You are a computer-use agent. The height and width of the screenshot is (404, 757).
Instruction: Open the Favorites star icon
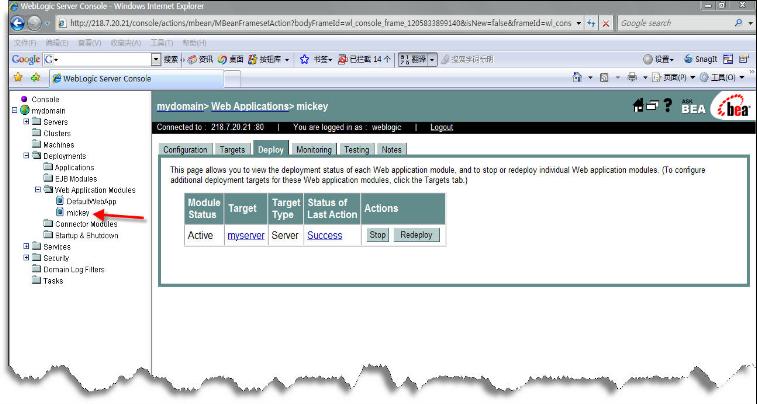point(18,77)
